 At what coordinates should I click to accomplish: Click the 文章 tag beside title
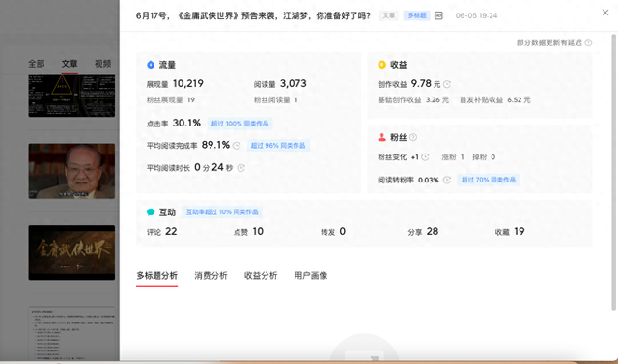click(388, 15)
